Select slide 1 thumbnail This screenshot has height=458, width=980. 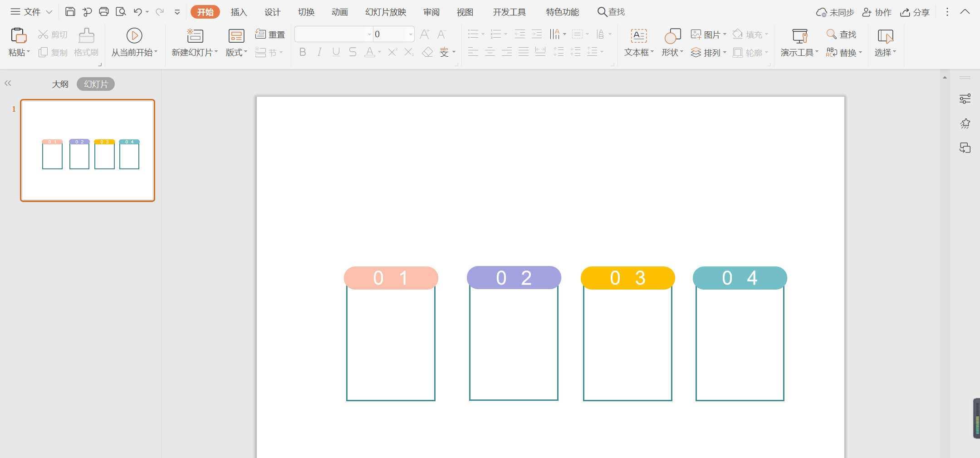pyautogui.click(x=88, y=150)
